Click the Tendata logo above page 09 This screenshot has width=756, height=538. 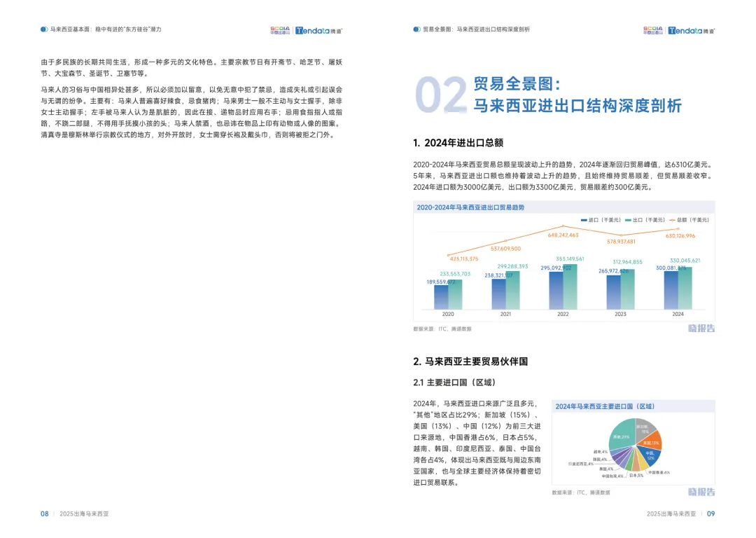tap(692, 30)
